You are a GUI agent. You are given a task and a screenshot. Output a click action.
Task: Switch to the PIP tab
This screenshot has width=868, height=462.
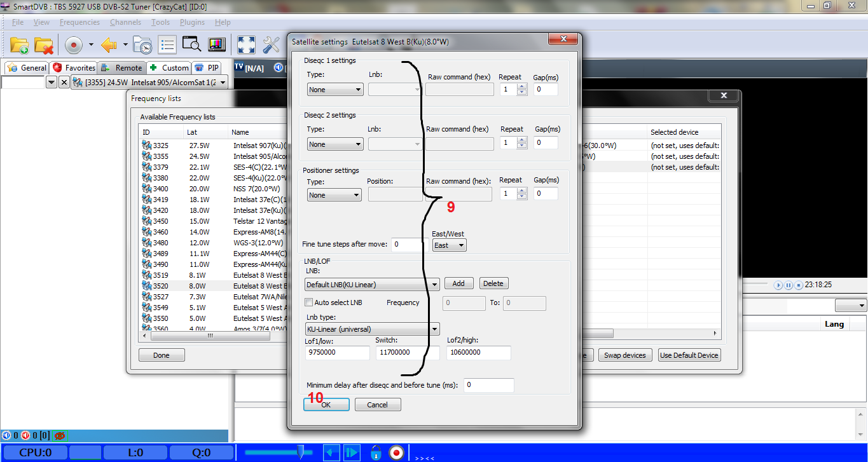207,67
